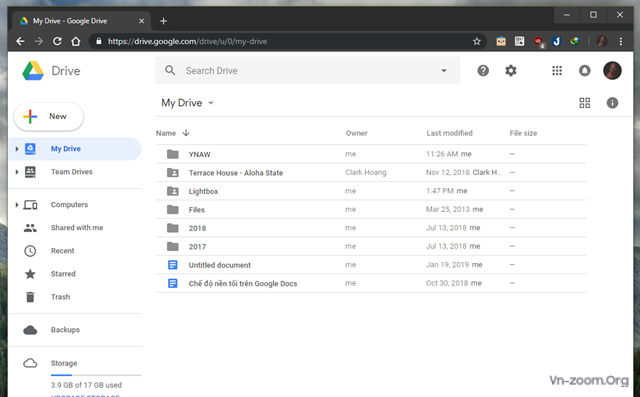Expand the Team Drives tree arrow

[x=17, y=172]
